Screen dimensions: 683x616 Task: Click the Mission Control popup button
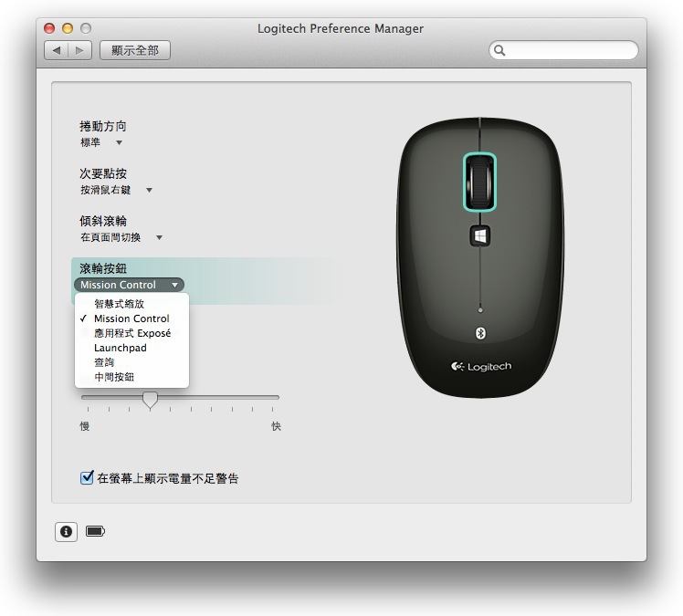point(130,285)
